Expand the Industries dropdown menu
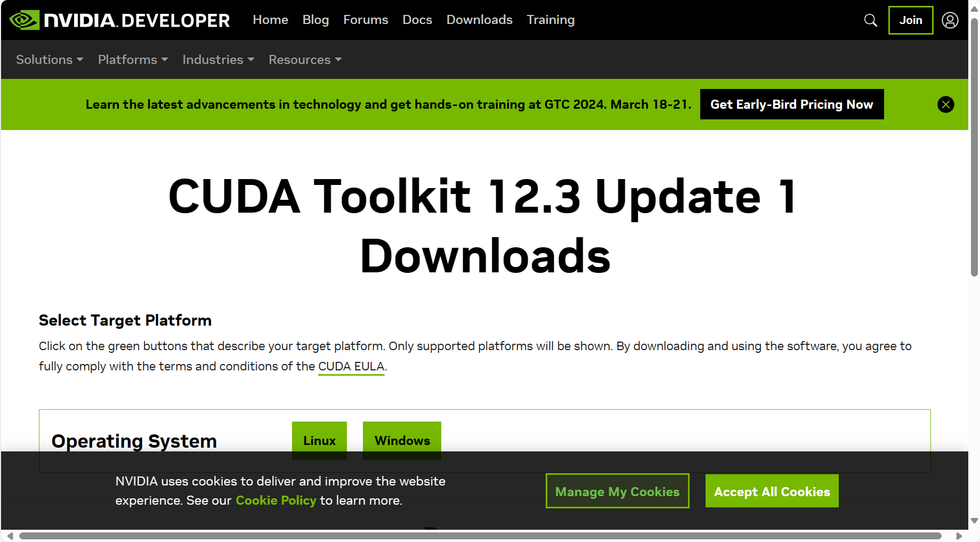Viewport: 980px width, 542px height. point(218,60)
